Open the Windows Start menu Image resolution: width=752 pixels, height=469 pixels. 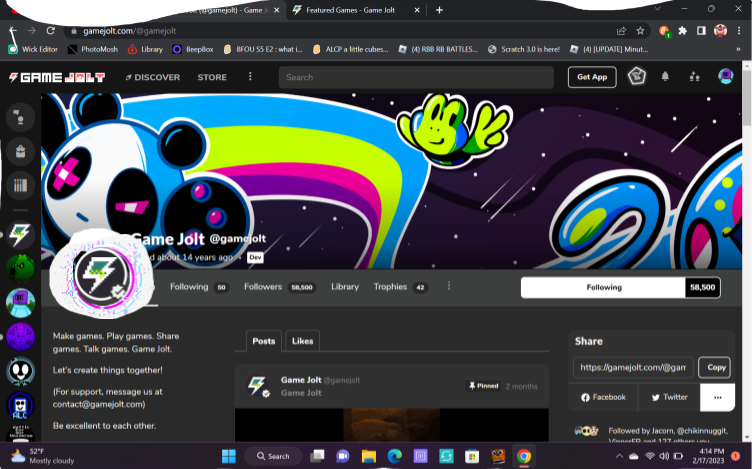[229, 456]
